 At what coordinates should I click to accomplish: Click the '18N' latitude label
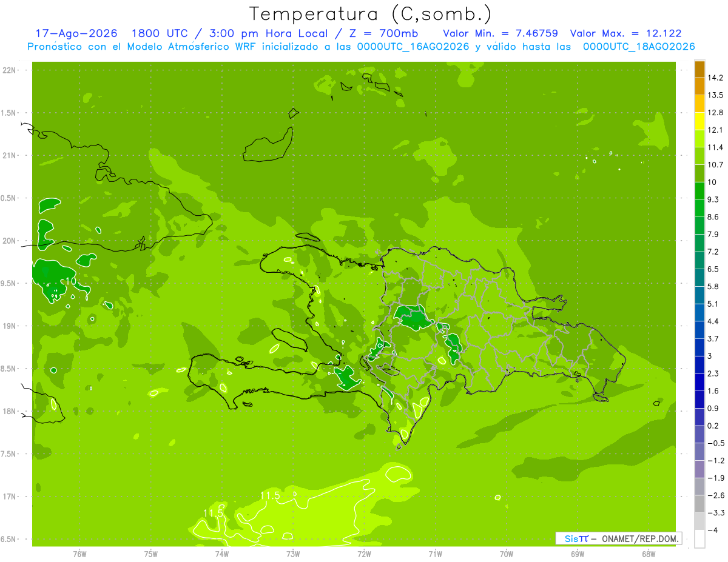(x=10, y=411)
